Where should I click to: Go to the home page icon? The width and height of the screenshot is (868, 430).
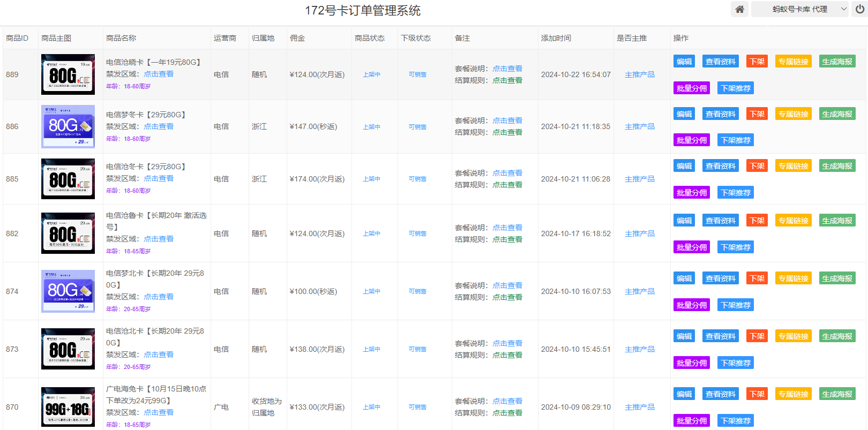739,9
